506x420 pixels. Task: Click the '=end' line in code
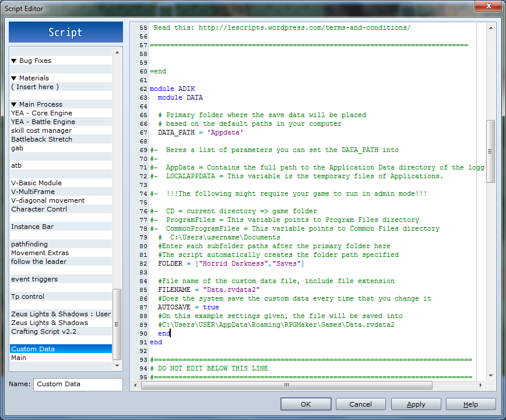pyautogui.click(x=158, y=71)
